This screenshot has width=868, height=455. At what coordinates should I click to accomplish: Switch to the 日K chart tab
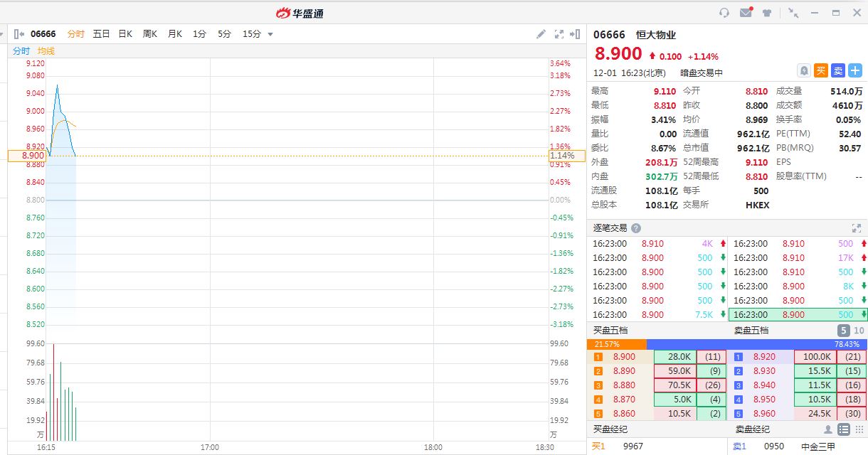pyautogui.click(x=125, y=34)
